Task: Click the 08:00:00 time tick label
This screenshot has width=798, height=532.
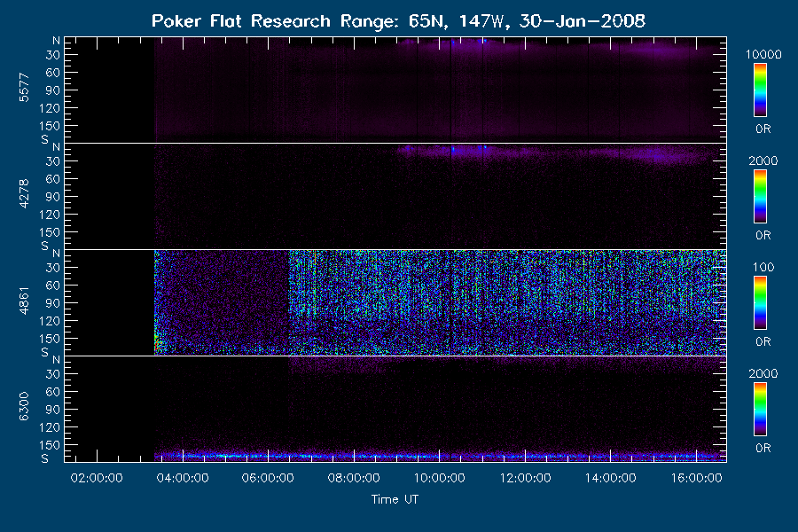Action: (354, 478)
